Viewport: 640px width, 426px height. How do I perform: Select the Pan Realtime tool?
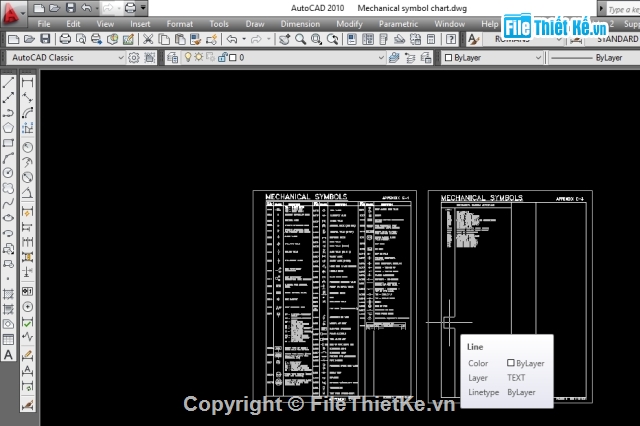(x=284, y=39)
